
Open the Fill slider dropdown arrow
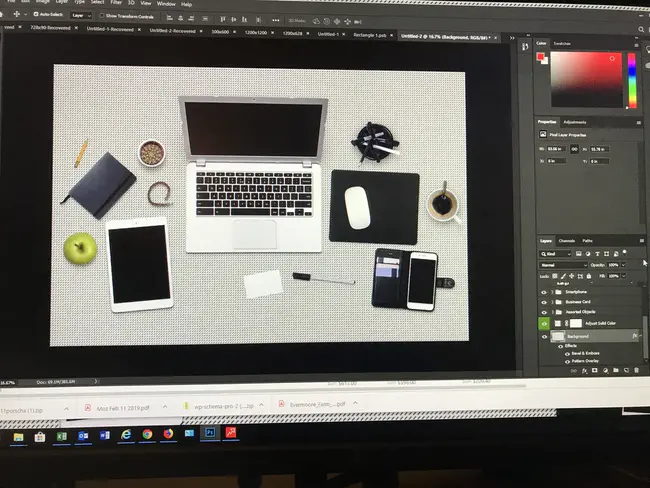click(624, 276)
